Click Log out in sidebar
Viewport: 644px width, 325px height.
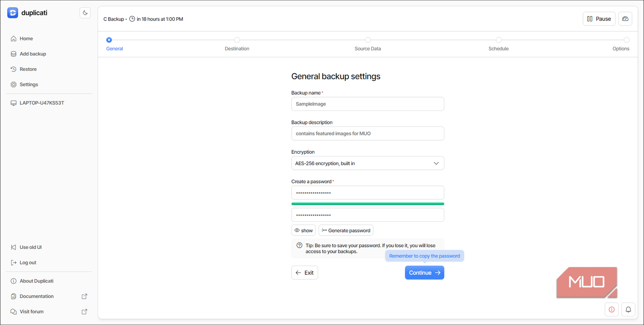point(28,263)
